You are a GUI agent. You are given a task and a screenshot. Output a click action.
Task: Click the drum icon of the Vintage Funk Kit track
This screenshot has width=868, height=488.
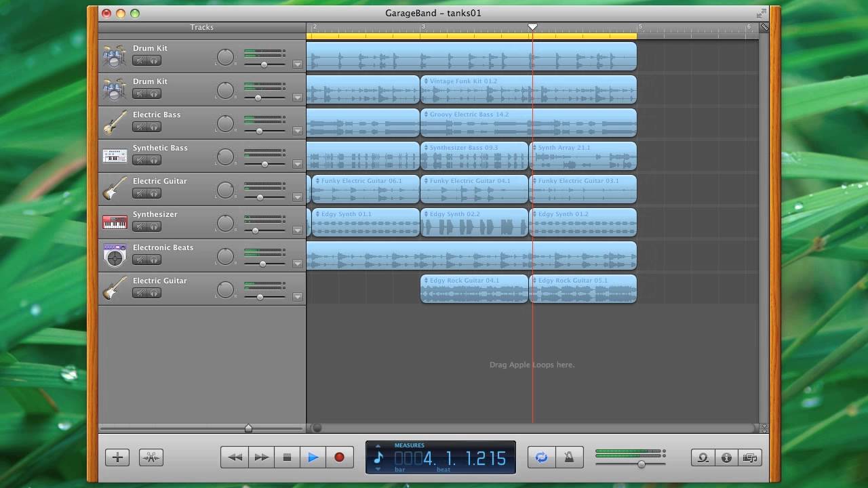point(115,89)
